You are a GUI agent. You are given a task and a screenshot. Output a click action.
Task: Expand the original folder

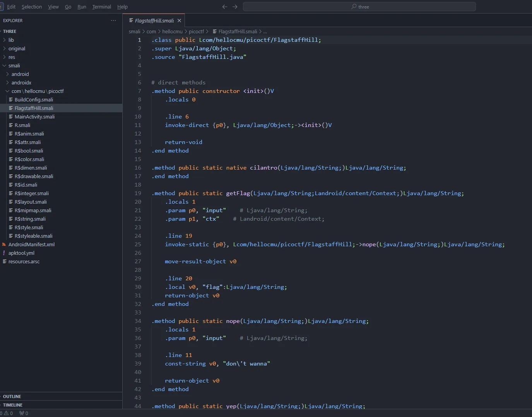click(4, 48)
